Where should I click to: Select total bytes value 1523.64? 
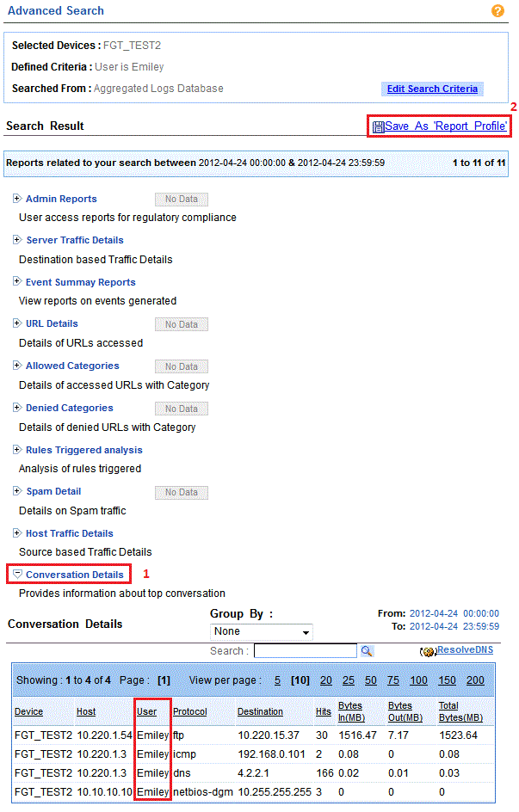[459, 735]
